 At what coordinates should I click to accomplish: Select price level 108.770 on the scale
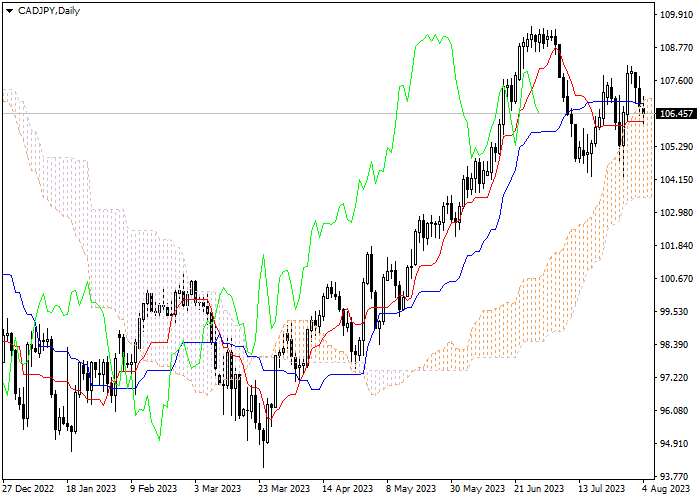[x=676, y=48]
